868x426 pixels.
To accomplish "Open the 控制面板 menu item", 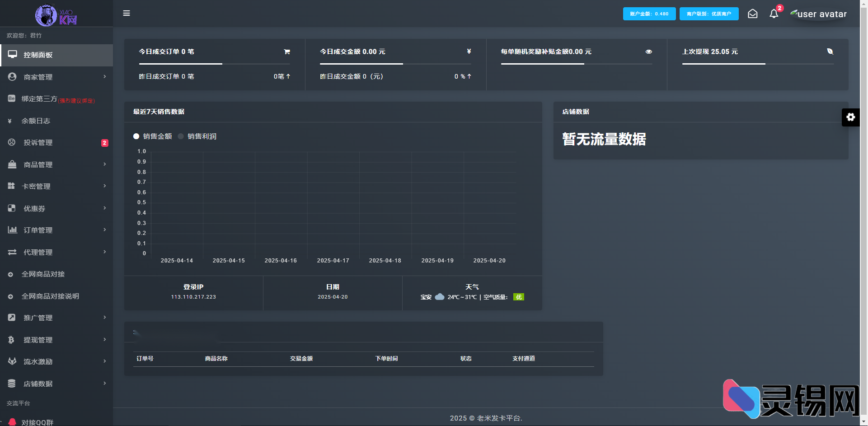I will pyautogui.click(x=38, y=55).
